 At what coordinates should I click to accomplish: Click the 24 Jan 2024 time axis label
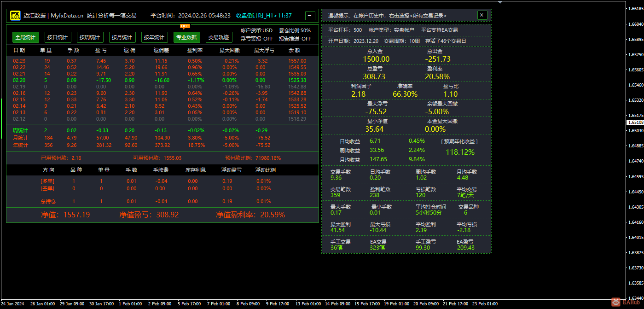[12, 304]
